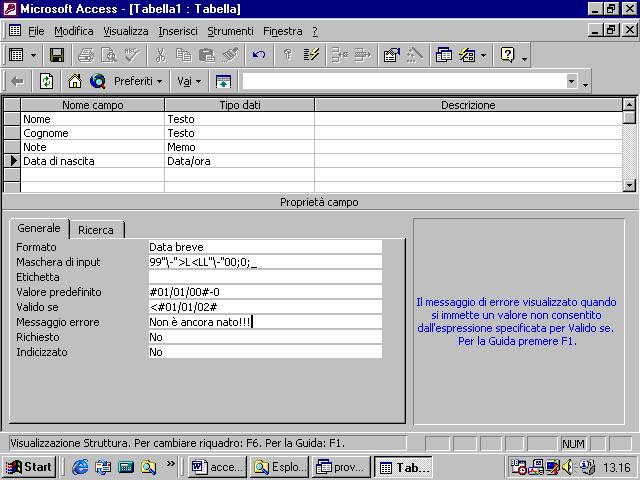The height and width of the screenshot is (480, 640).
Task: Set primary key with the key icon
Action: click(x=288, y=55)
